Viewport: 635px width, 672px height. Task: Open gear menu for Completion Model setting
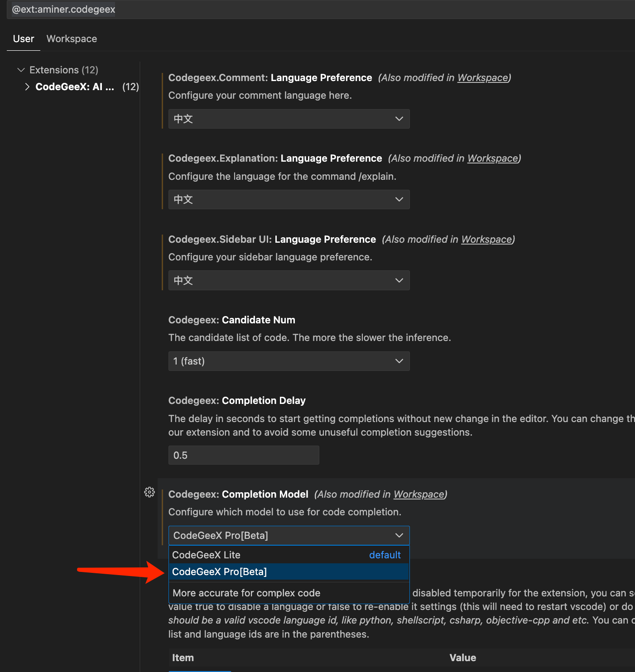click(x=149, y=492)
